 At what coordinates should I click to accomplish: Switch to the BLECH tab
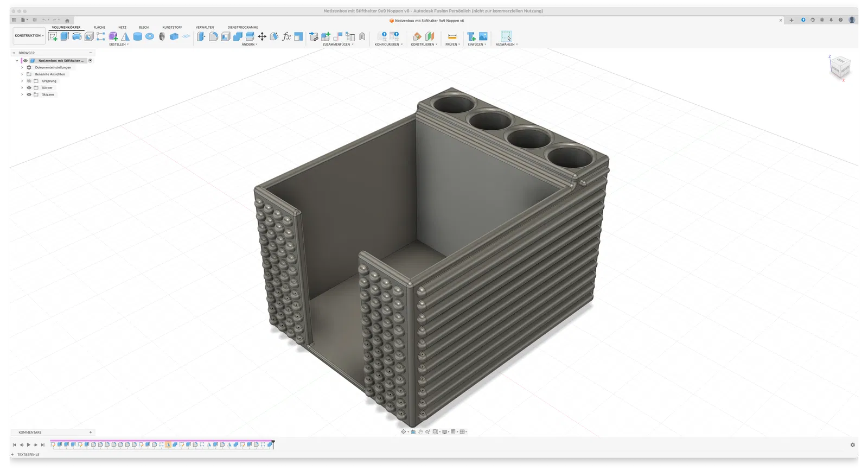(144, 27)
